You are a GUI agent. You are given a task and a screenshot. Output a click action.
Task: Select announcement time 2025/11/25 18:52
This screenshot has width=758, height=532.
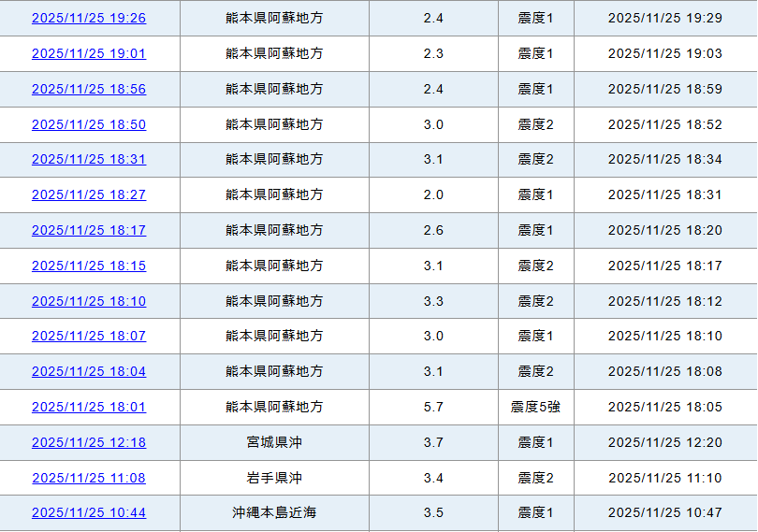(x=665, y=124)
